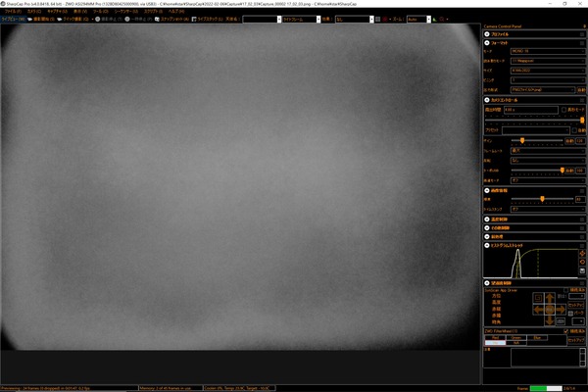Toggle the Auto checkbox beside the preset dropdown
Viewport: 588px width, 392px height.
tap(574, 130)
